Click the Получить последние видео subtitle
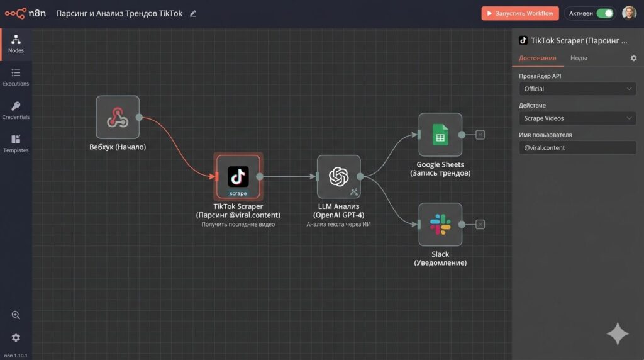Viewport: 644px width, 360px height. 238,225
